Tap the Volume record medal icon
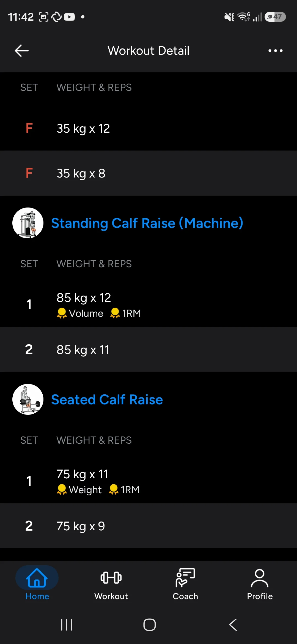Viewport: 297px width, 644px height. point(62,313)
